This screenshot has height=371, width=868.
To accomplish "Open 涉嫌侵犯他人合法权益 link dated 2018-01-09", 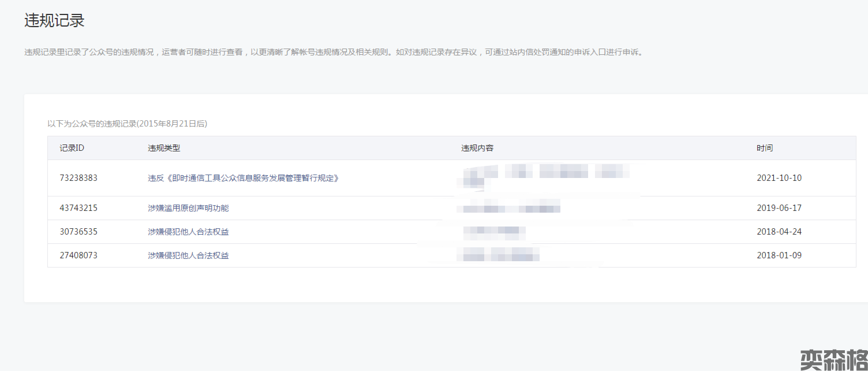I will click(188, 255).
